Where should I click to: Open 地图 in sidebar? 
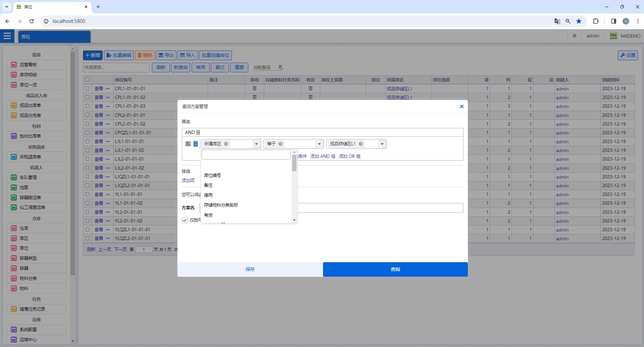(x=36, y=187)
